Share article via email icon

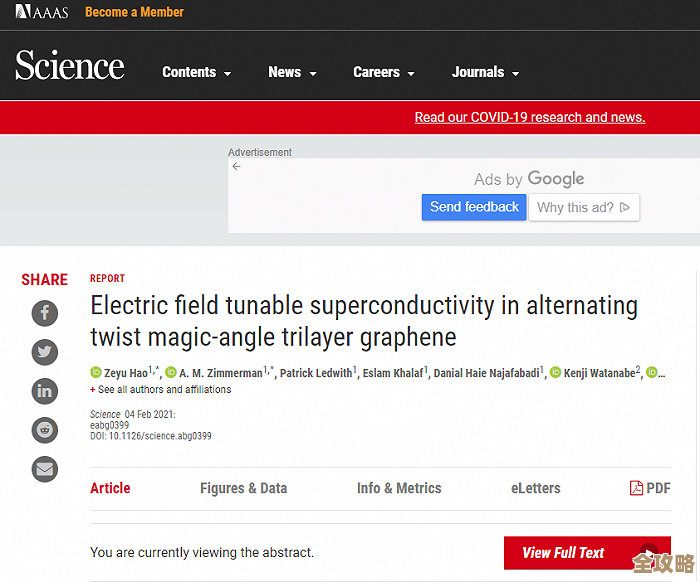point(45,468)
